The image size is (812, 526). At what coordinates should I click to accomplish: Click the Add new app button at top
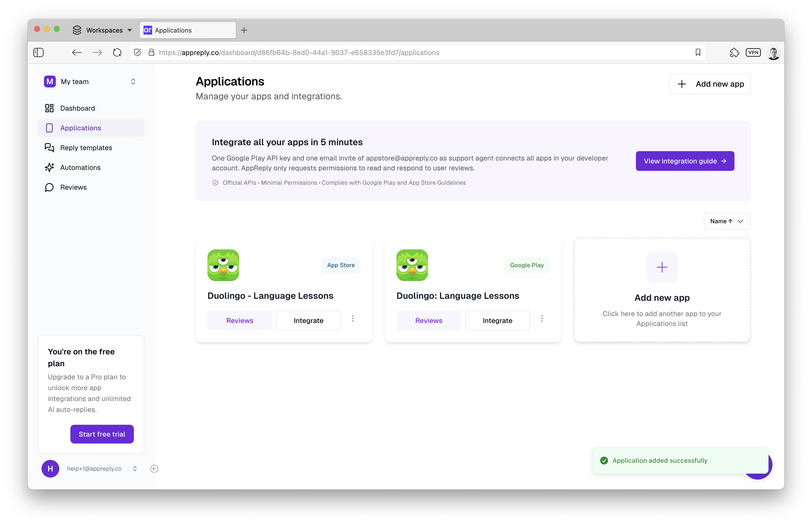click(710, 84)
